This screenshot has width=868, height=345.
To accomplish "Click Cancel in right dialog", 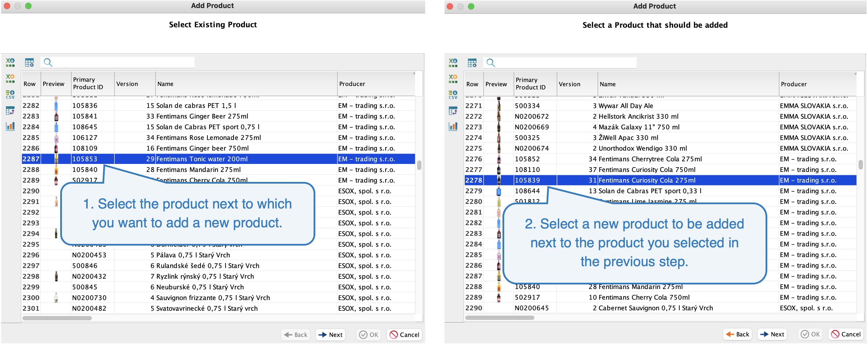I will click(x=846, y=334).
